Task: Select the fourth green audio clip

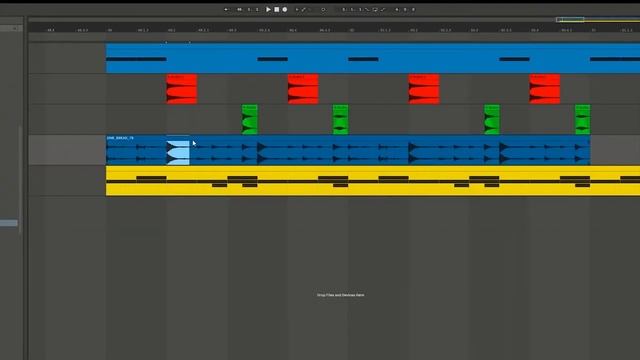Action: coord(582,120)
